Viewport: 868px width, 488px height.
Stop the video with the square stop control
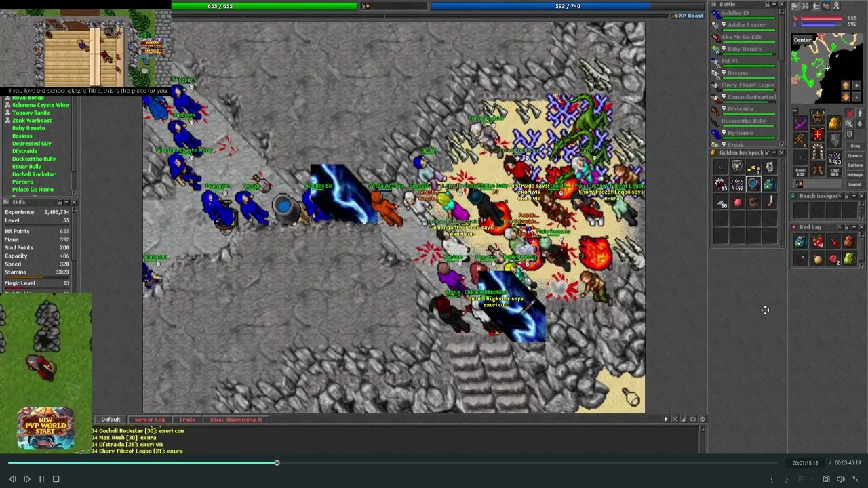click(56, 479)
